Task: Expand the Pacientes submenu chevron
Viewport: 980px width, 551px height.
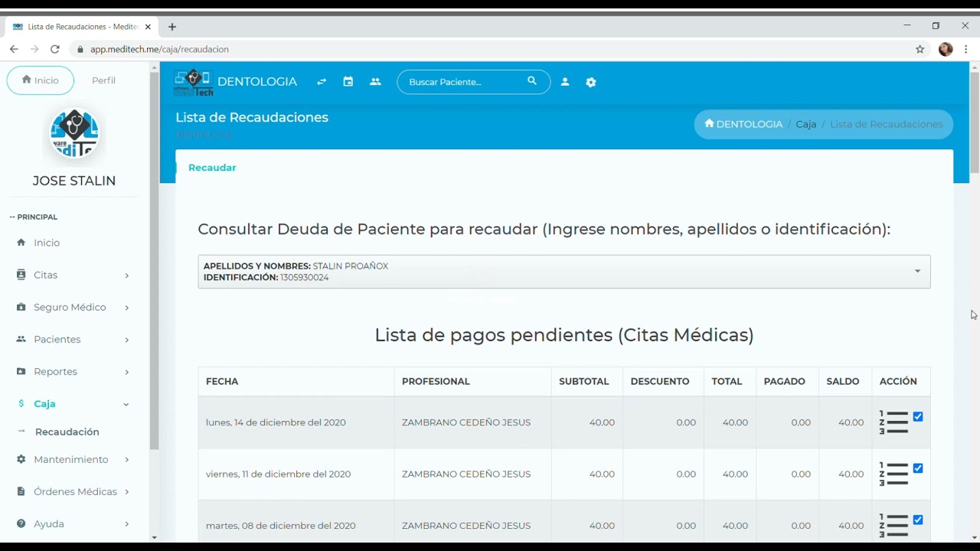Action: pos(127,340)
